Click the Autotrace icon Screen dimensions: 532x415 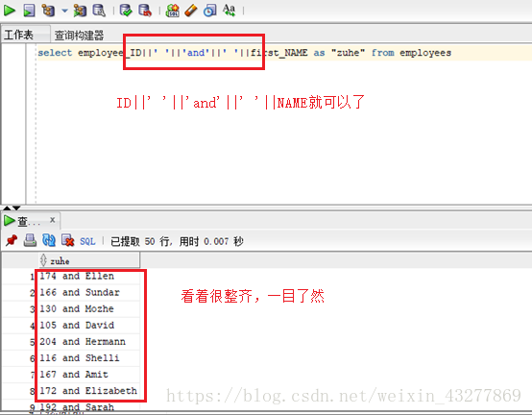(80, 11)
